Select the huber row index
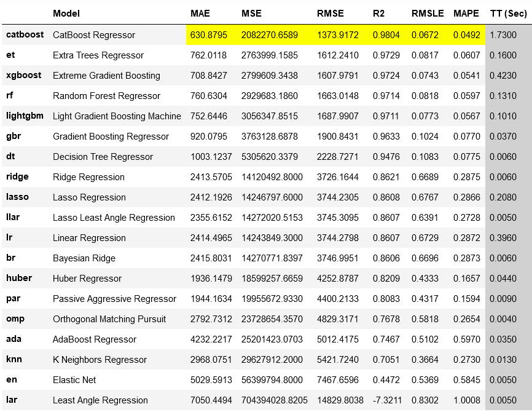The image size is (532, 412). click(19, 278)
